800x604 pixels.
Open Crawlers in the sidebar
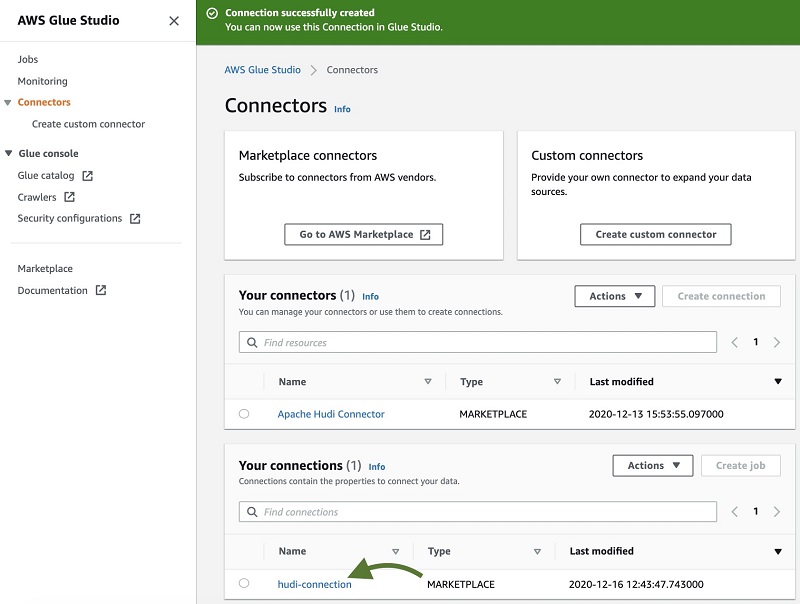click(x=37, y=197)
